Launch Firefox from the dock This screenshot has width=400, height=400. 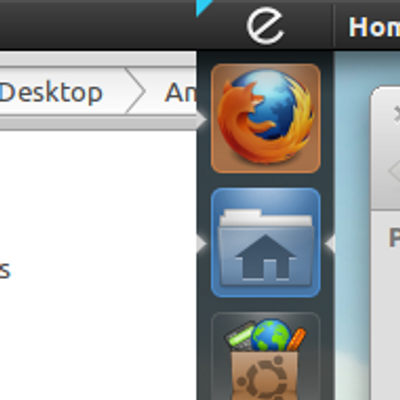pyautogui.click(x=266, y=118)
